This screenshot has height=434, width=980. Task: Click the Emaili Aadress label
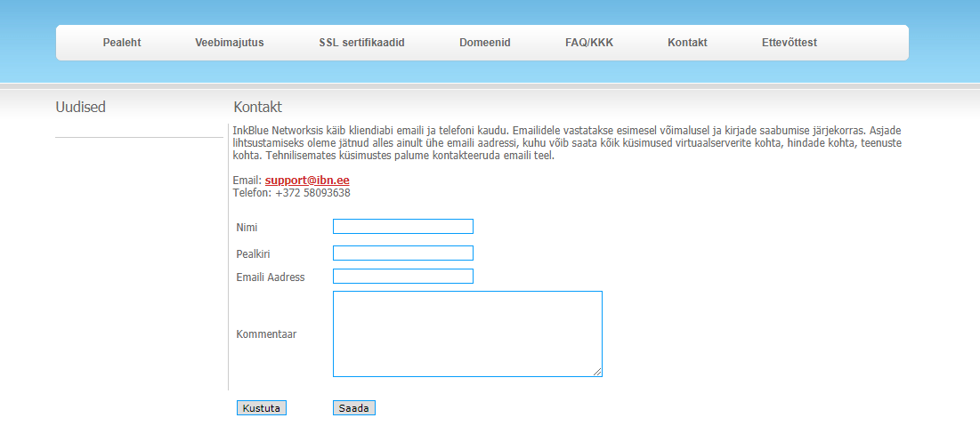271,277
